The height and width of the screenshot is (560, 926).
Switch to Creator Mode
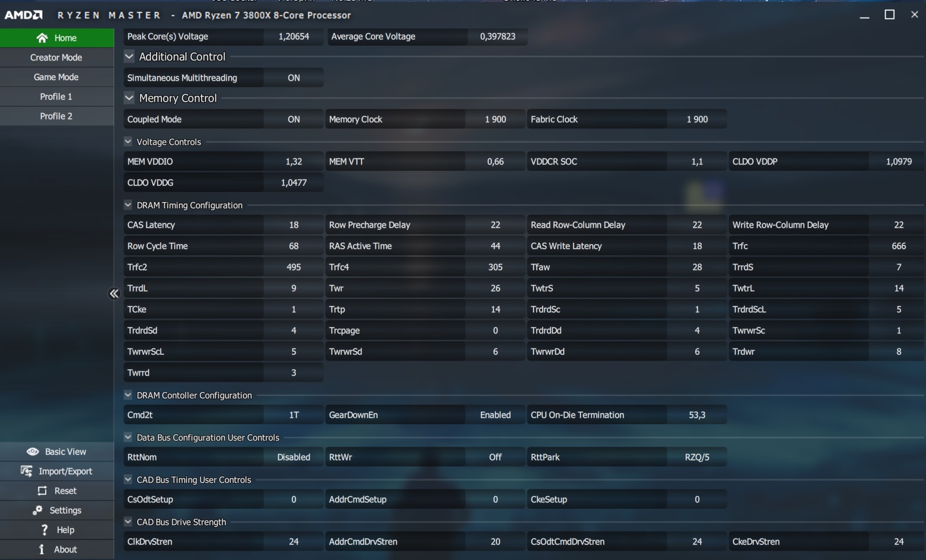click(x=57, y=58)
